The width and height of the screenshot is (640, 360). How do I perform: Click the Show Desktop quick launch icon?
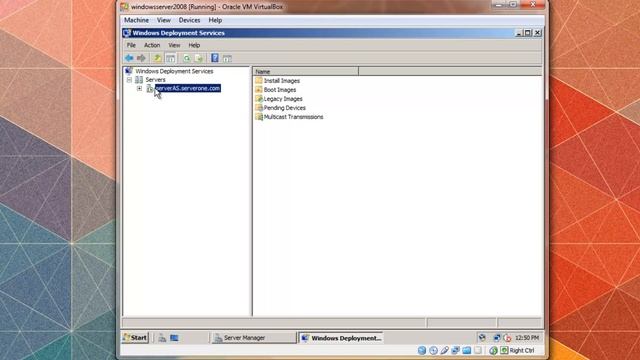point(174,338)
